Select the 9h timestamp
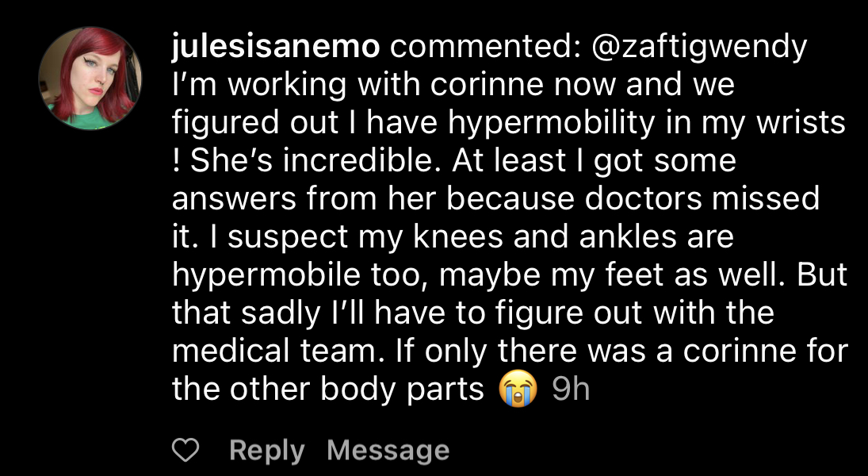The width and height of the screenshot is (868, 476). (x=570, y=390)
